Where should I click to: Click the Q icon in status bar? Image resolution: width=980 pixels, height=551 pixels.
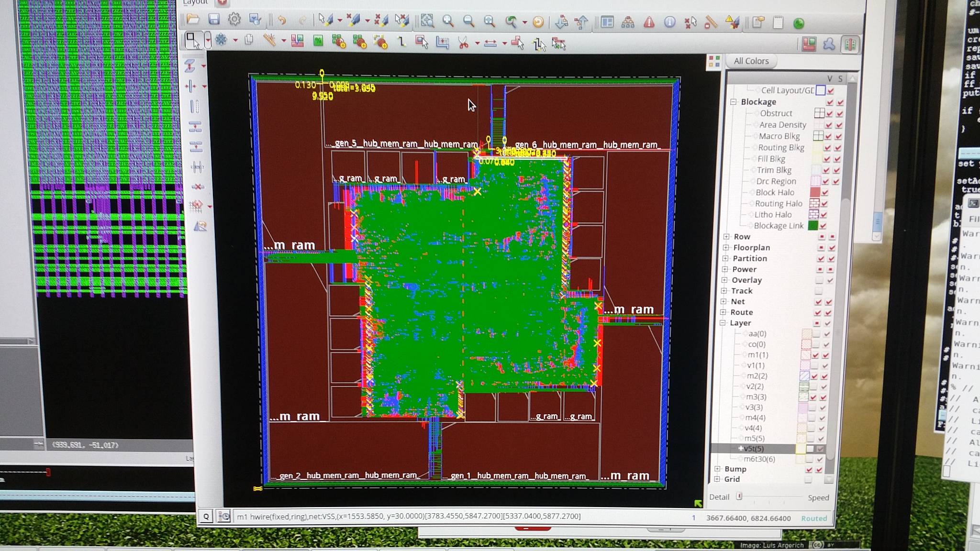coord(206,516)
